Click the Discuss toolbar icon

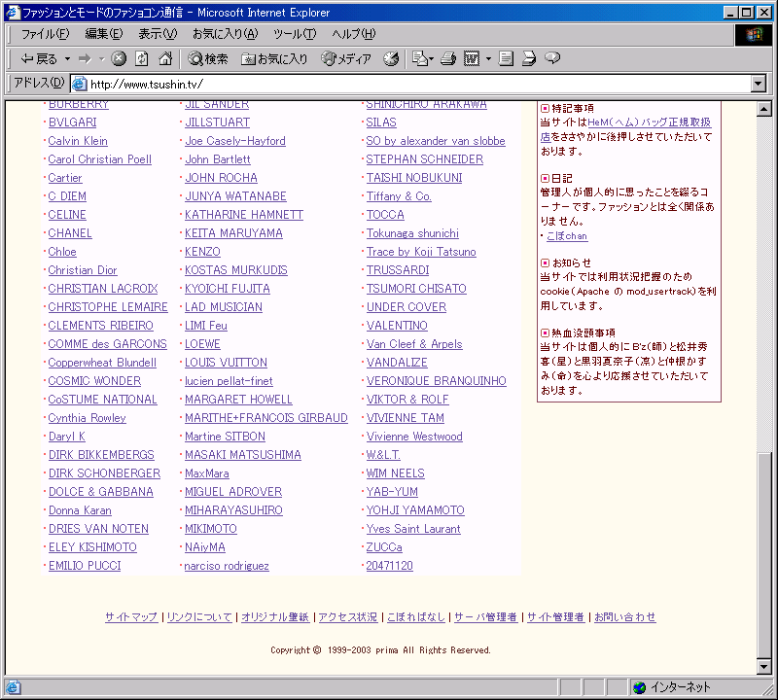[x=506, y=59]
